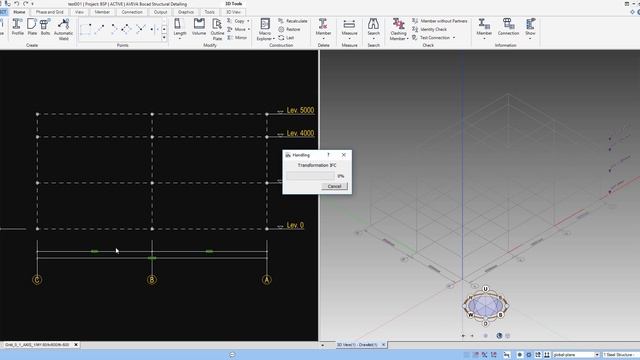
Task: Expand the Move dropdown arrow
Action: pyautogui.click(x=249, y=29)
